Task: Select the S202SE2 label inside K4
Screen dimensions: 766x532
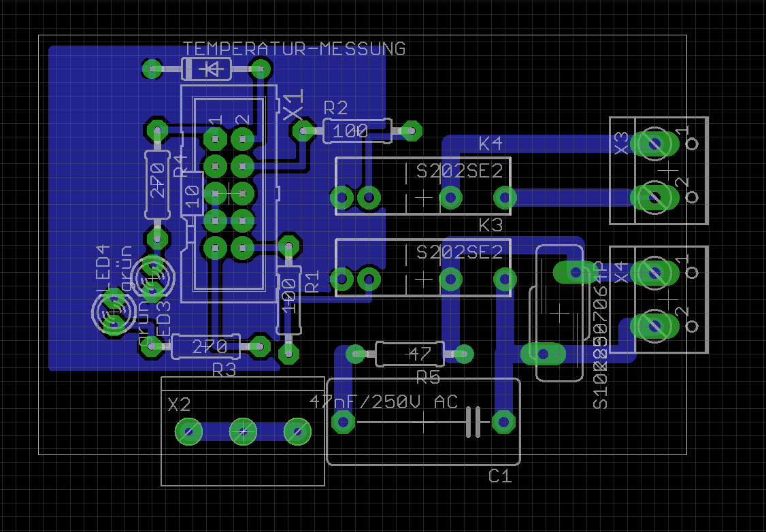Action: [460, 171]
